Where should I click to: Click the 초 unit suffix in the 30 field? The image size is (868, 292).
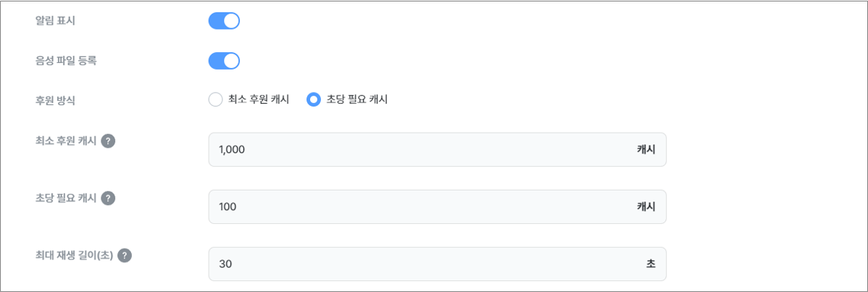651,264
